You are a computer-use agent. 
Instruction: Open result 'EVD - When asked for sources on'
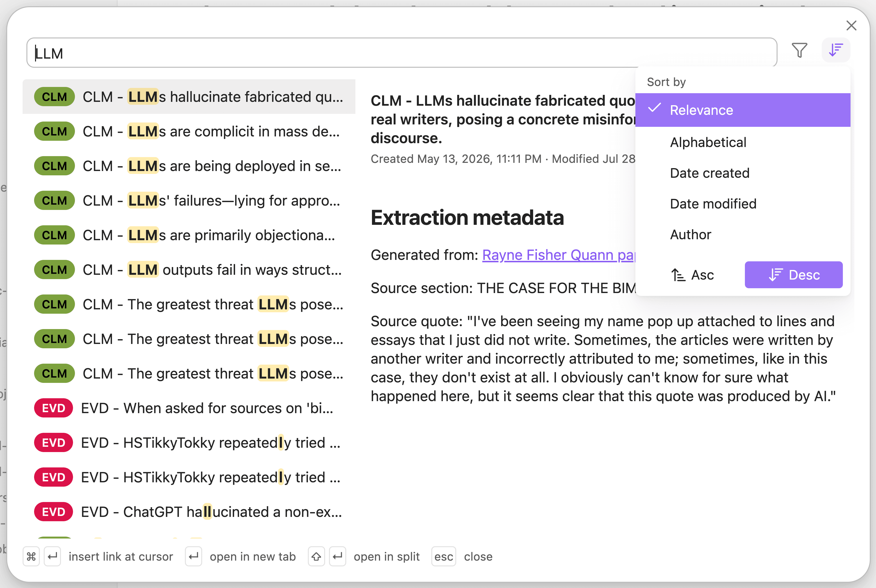[x=189, y=408]
